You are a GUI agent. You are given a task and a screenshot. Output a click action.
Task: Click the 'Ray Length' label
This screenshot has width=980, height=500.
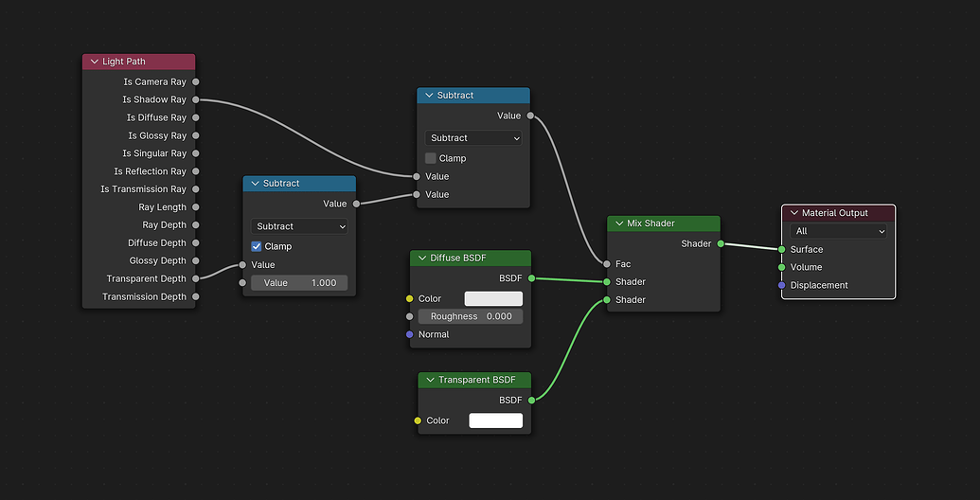point(163,206)
